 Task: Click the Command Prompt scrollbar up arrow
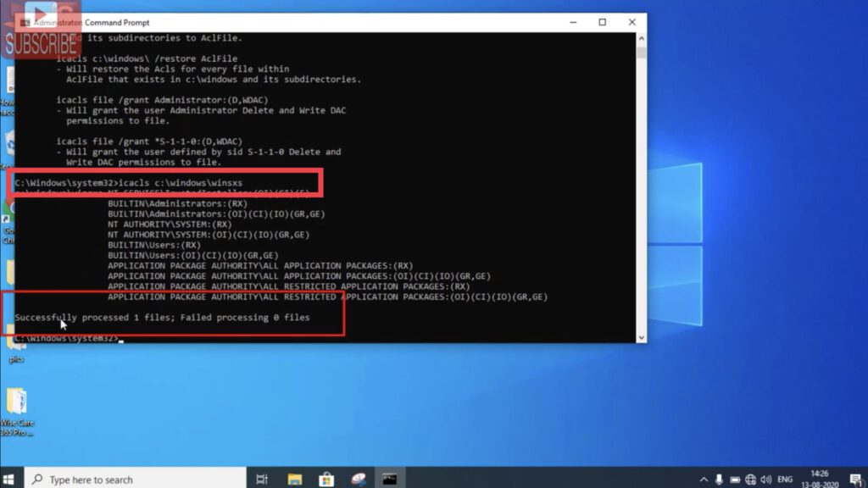(x=641, y=38)
